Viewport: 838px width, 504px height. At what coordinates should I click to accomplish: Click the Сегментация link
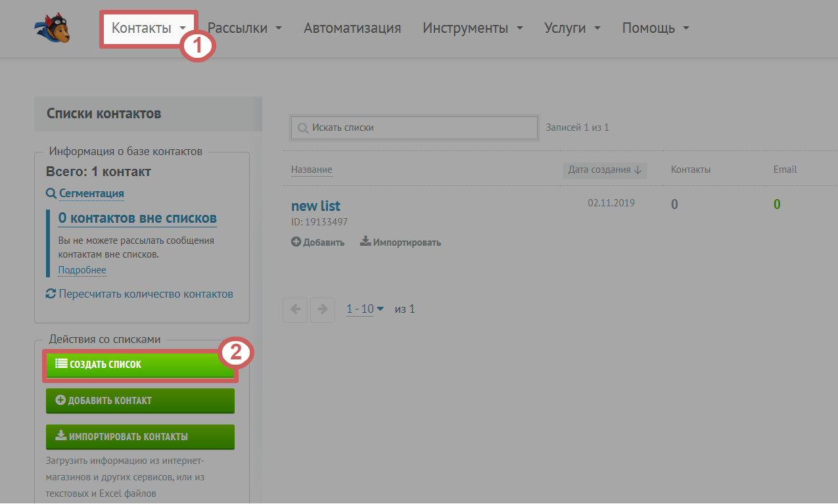91,193
